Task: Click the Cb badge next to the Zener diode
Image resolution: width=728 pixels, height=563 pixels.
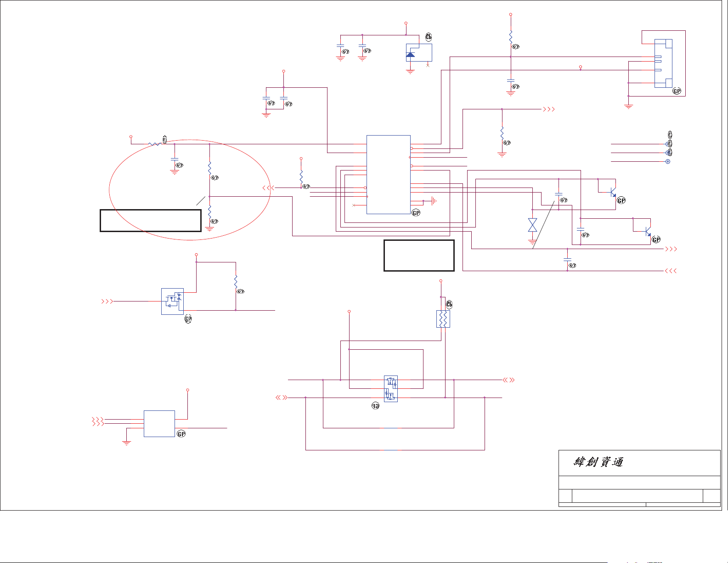Action: tap(429, 37)
